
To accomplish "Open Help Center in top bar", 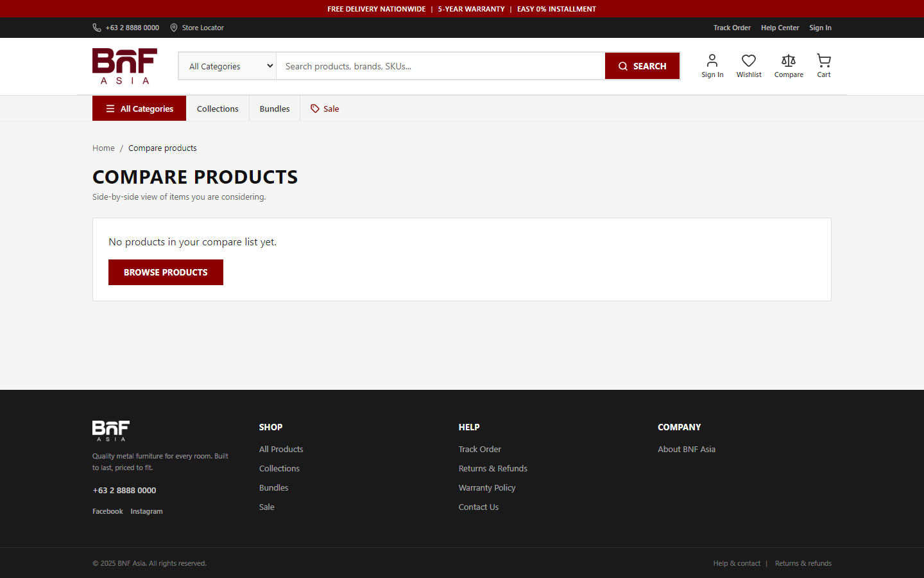I will click(780, 28).
